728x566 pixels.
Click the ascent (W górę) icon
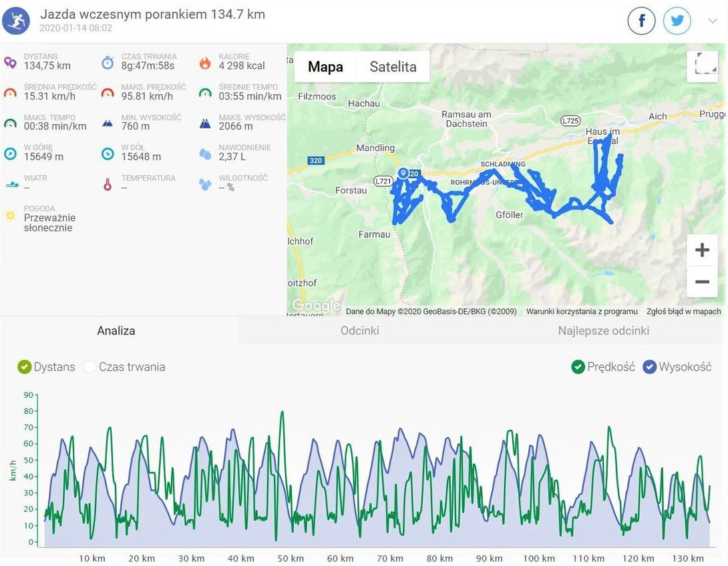(10, 154)
